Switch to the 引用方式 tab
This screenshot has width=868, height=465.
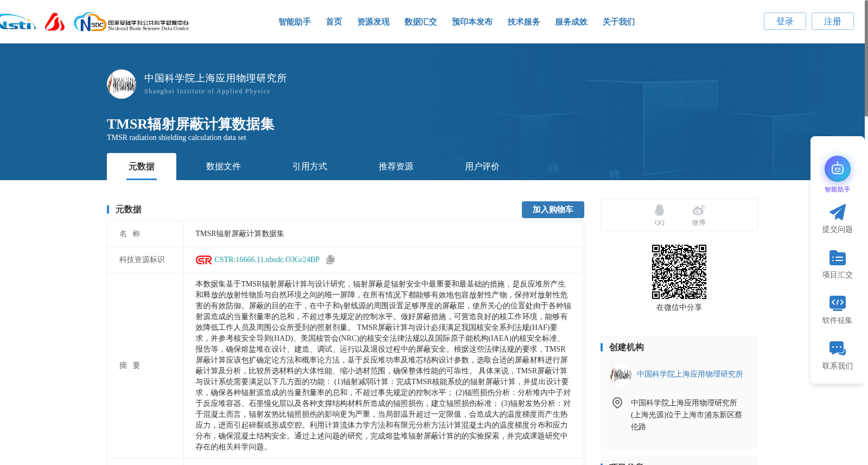pyautogui.click(x=310, y=167)
